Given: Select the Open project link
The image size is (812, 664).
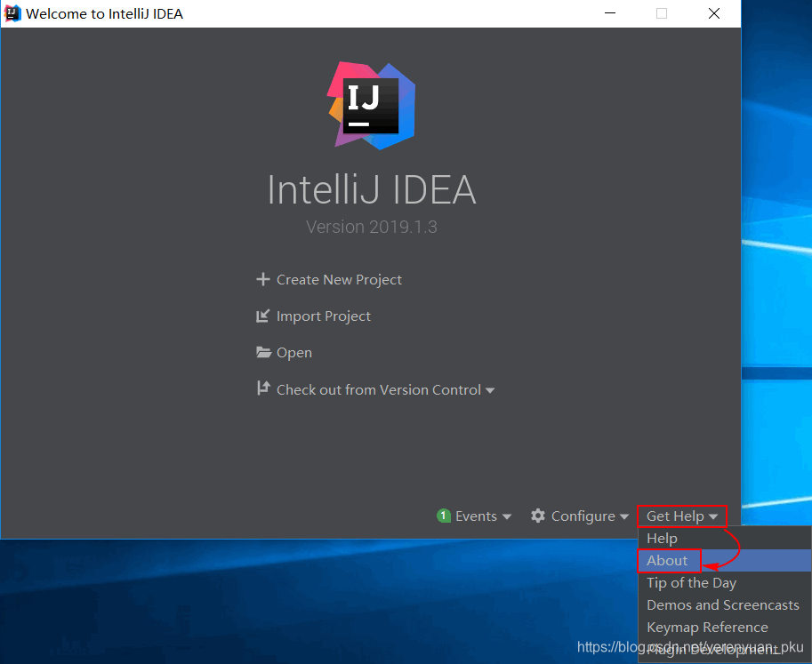Looking at the screenshot, I should pos(294,352).
